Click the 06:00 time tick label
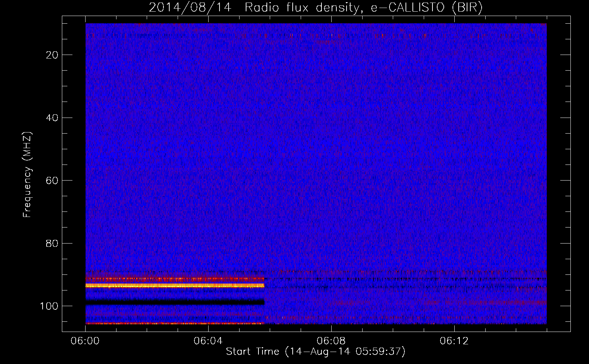589x364 pixels. coord(85,341)
